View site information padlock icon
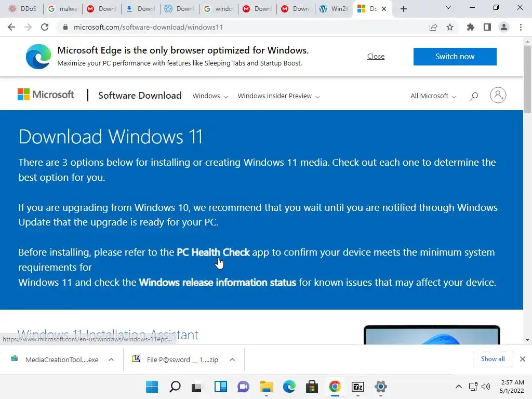Screen dimensions: 532x399 tap(65, 27)
